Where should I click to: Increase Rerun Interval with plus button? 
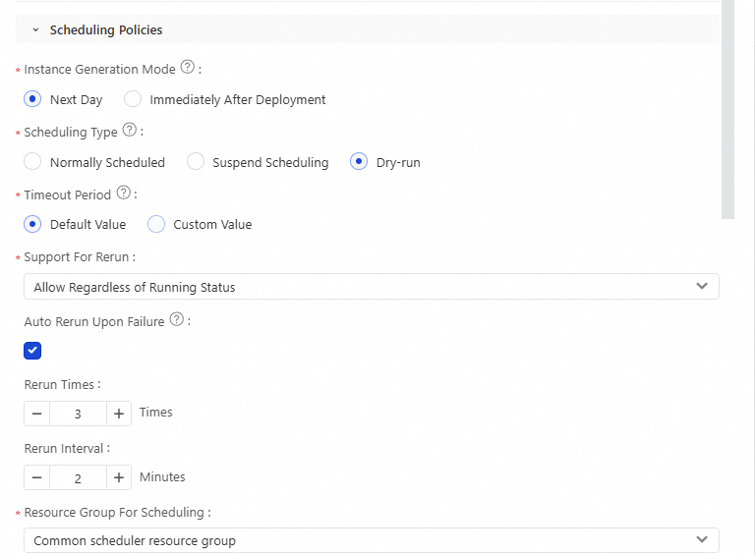[119, 477]
